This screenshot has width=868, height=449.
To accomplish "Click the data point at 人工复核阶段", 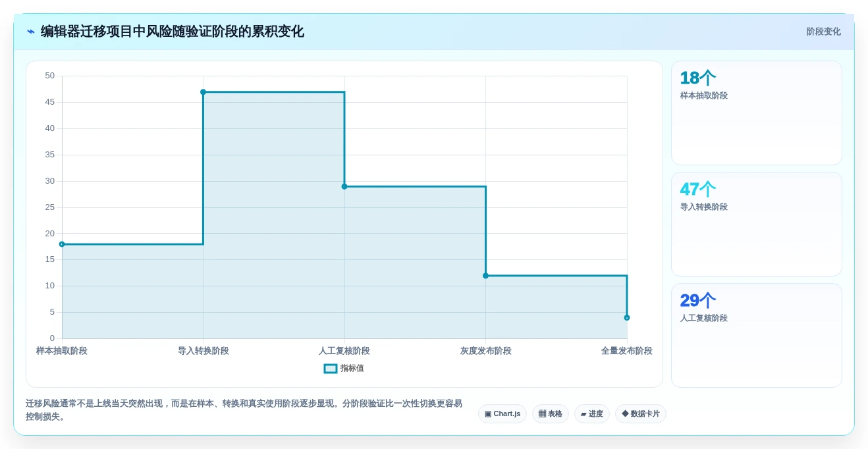I will click(x=344, y=186).
